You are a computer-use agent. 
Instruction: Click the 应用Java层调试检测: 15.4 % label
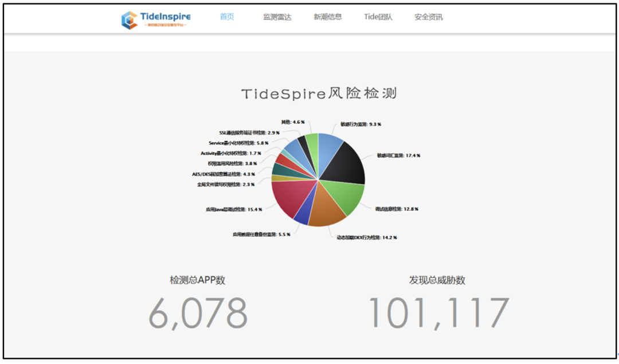click(x=234, y=210)
